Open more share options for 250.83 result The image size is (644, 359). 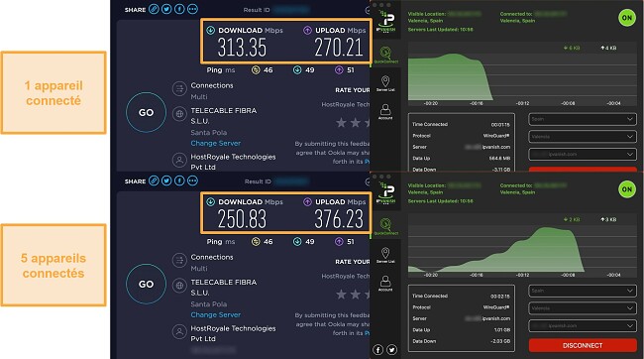(192, 180)
